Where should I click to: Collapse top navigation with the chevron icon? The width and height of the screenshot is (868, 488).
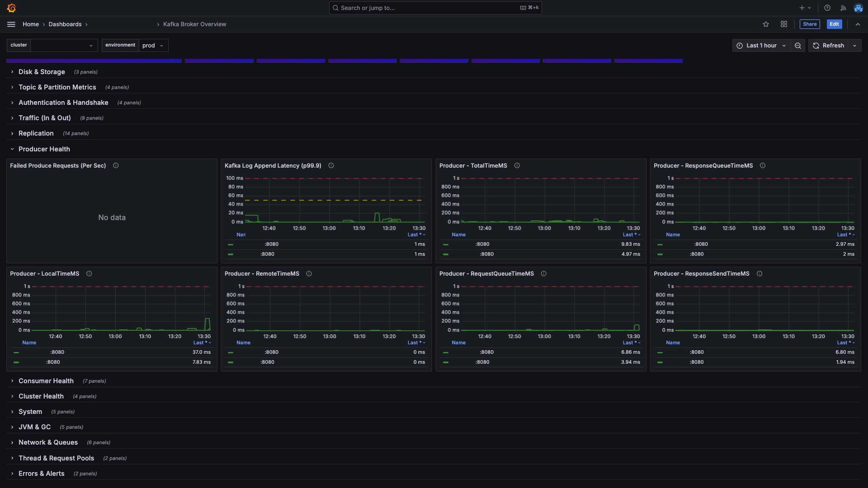coord(858,24)
